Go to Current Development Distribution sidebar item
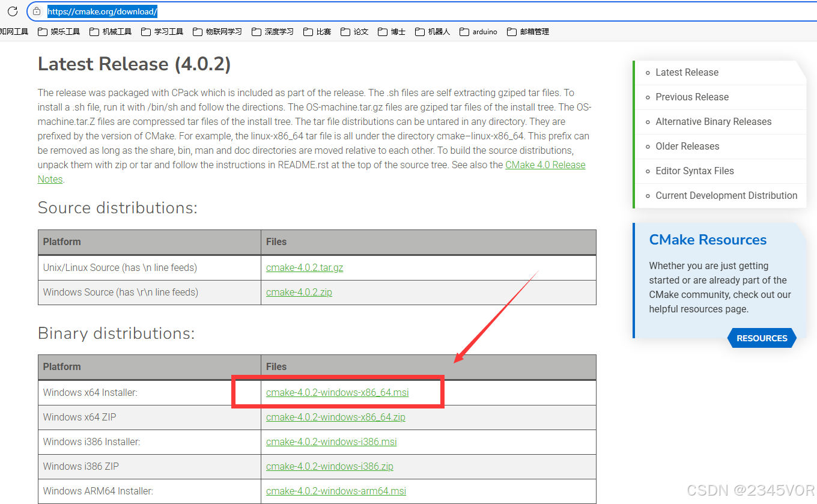The width and height of the screenshot is (817, 504). [726, 195]
